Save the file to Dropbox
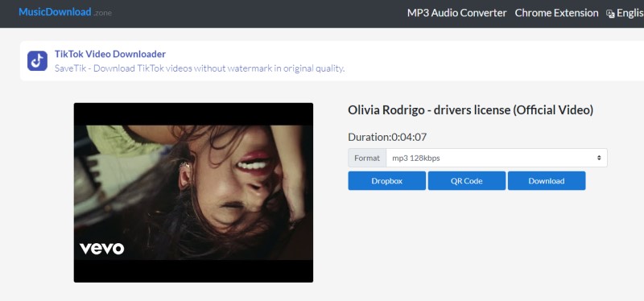This screenshot has width=644, height=301. 387,181
